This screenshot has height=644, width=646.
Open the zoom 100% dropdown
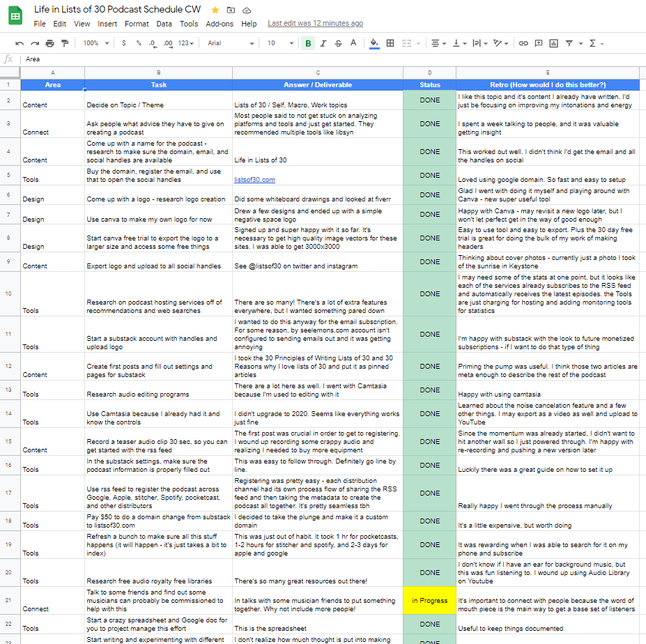(95, 43)
